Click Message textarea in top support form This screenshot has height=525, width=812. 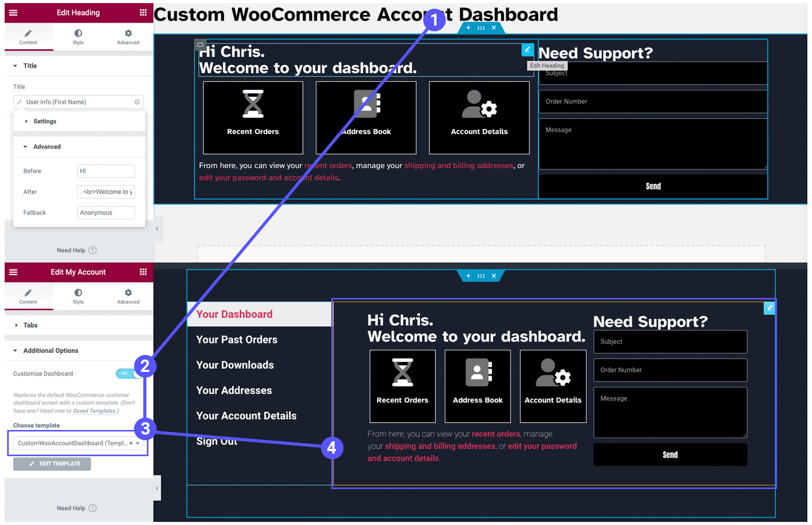pos(653,144)
